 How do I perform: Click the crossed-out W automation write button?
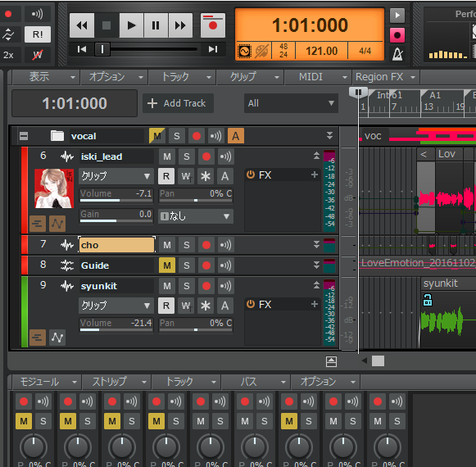(x=38, y=55)
